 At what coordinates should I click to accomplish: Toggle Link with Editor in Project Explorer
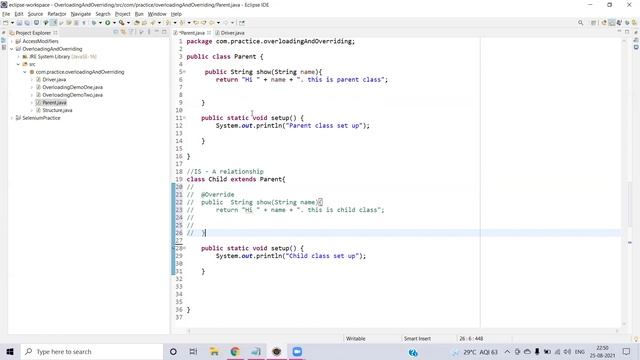click(123, 32)
